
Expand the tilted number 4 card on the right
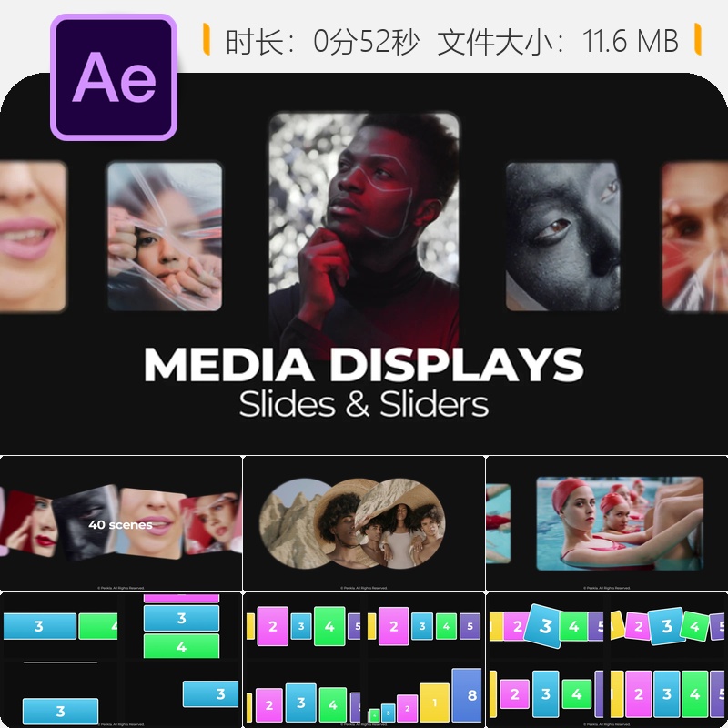694,626
